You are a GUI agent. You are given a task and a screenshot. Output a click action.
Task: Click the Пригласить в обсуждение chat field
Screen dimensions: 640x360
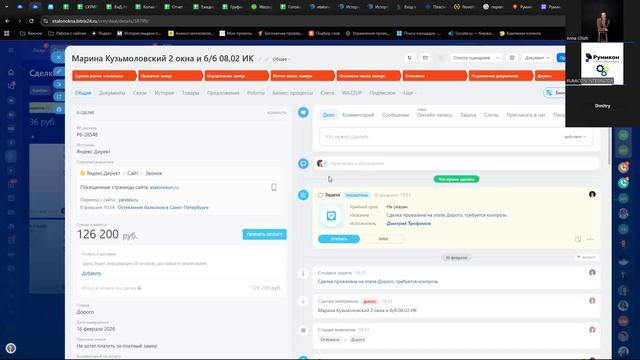(x=456, y=164)
